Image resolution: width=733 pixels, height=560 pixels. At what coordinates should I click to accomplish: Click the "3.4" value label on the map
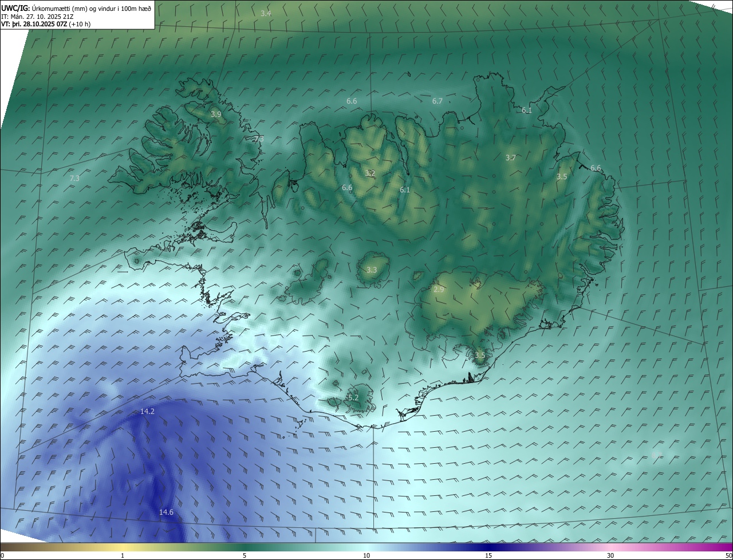(266, 13)
